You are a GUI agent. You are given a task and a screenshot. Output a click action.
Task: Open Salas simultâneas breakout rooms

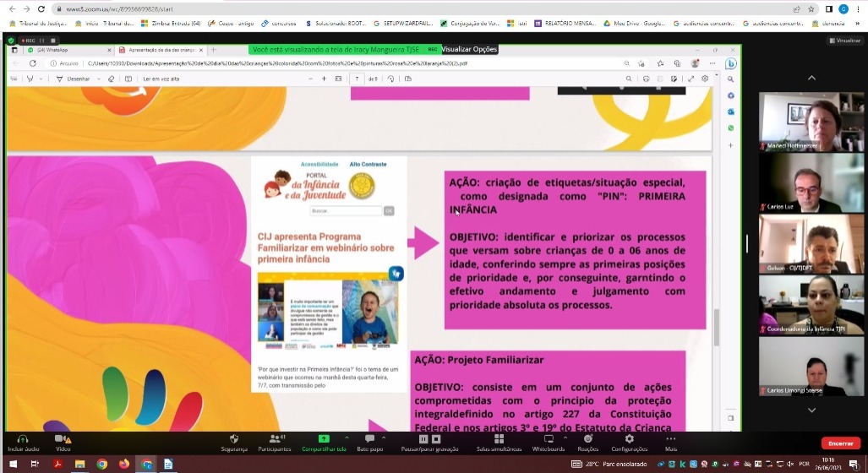pyautogui.click(x=496, y=439)
